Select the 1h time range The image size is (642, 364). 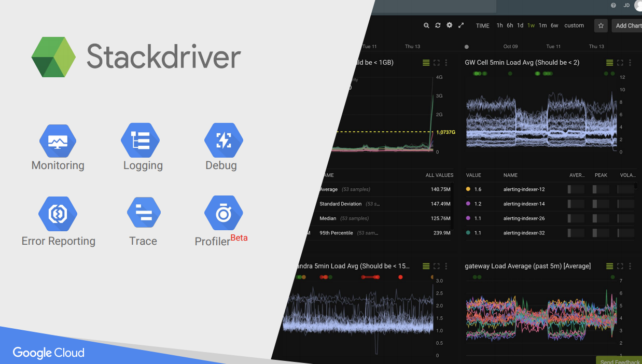(499, 25)
